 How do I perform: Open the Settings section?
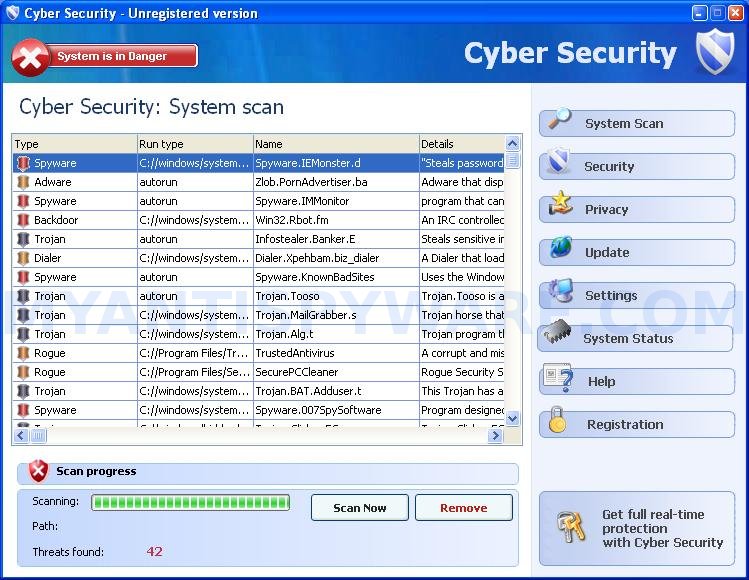(x=637, y=295)
